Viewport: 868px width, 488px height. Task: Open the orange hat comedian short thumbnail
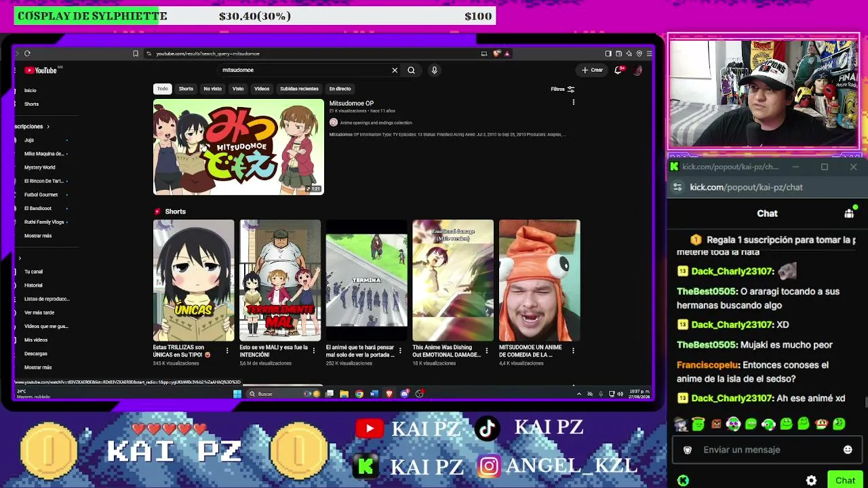tap(540, 281)
